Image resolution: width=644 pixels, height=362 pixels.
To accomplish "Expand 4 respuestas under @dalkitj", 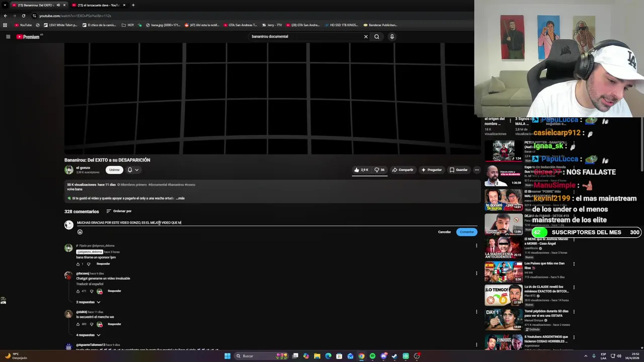I will click(88, 335).
